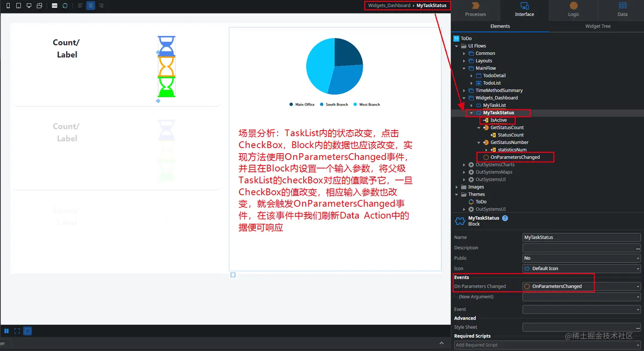Select the GetStatusNumber data action
Screen dimensions: 644x351
509,143
